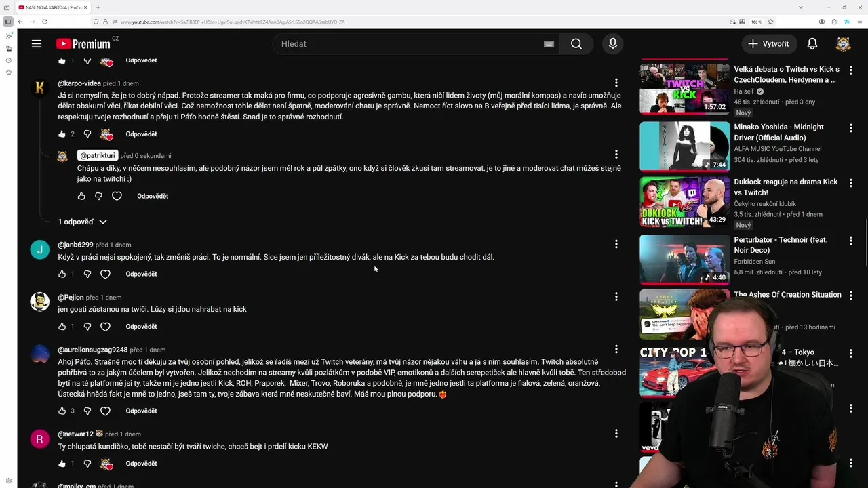868x488 pixels.
Task: Open options menu for @janb6299 comment
Action: pos(616,244)
